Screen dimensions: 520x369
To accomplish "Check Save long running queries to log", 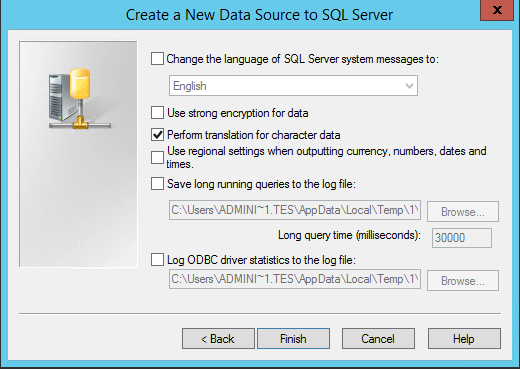I will tap(157, 183).
